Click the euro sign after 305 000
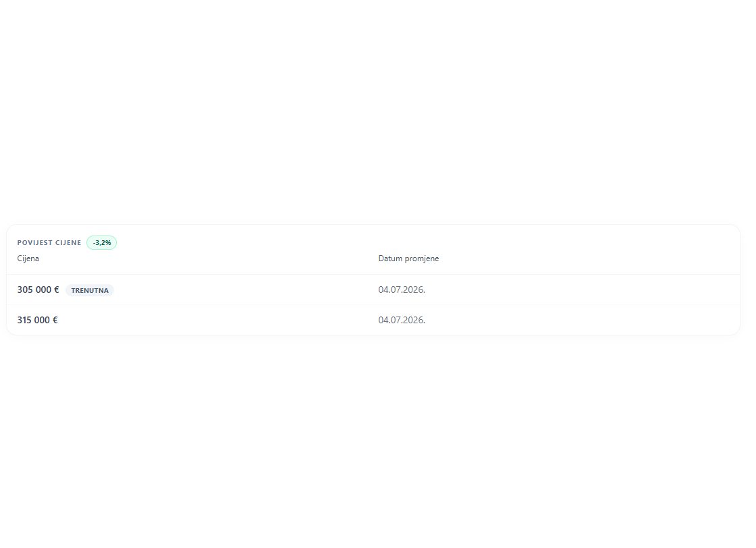The height and width of the screenshot is (548, 756). coord(57,290)
